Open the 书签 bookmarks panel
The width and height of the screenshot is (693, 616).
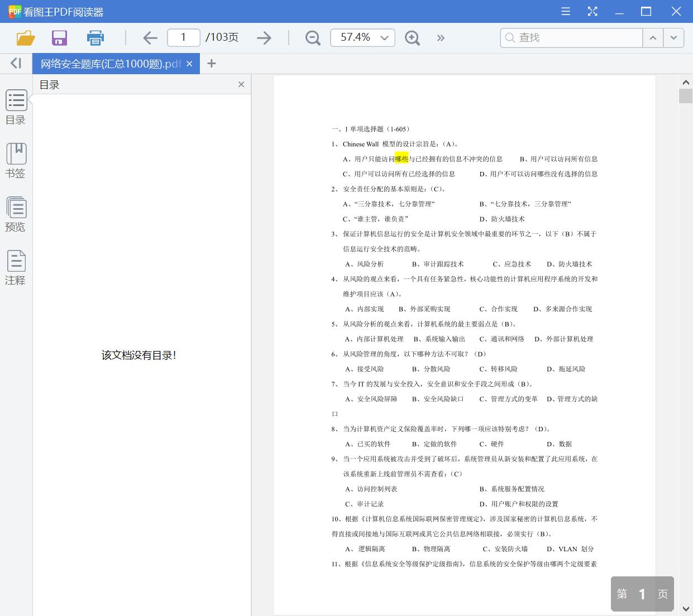pyautogui.click(x=16, y=161)
